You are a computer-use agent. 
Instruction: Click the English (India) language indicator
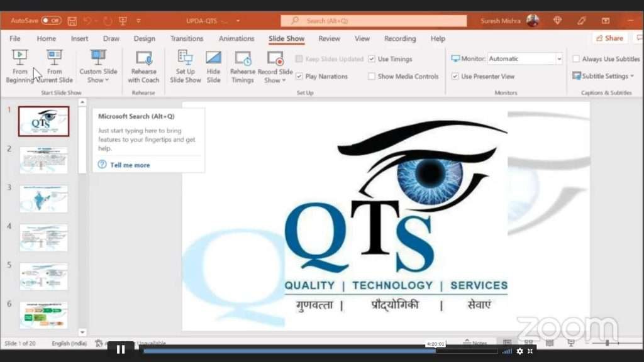click(x=69, y=343)
